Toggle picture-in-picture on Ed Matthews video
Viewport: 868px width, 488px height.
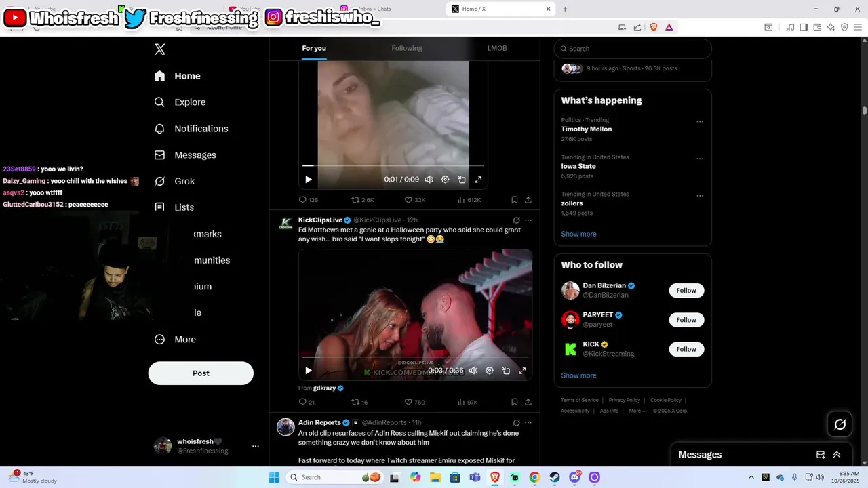[506, 371]
